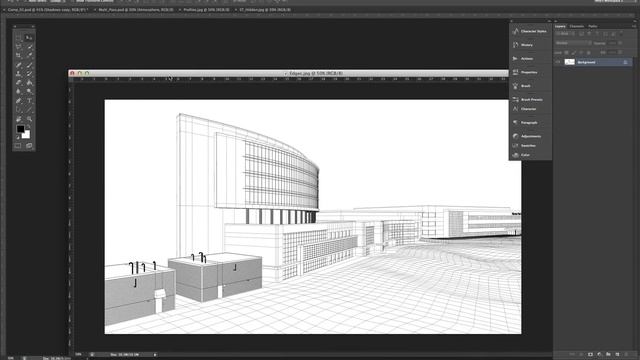Image resolution: width=640 pixels, height=360 pixels.
Task: Select the Rectangular Marquee tool
Action: [18, 38]
